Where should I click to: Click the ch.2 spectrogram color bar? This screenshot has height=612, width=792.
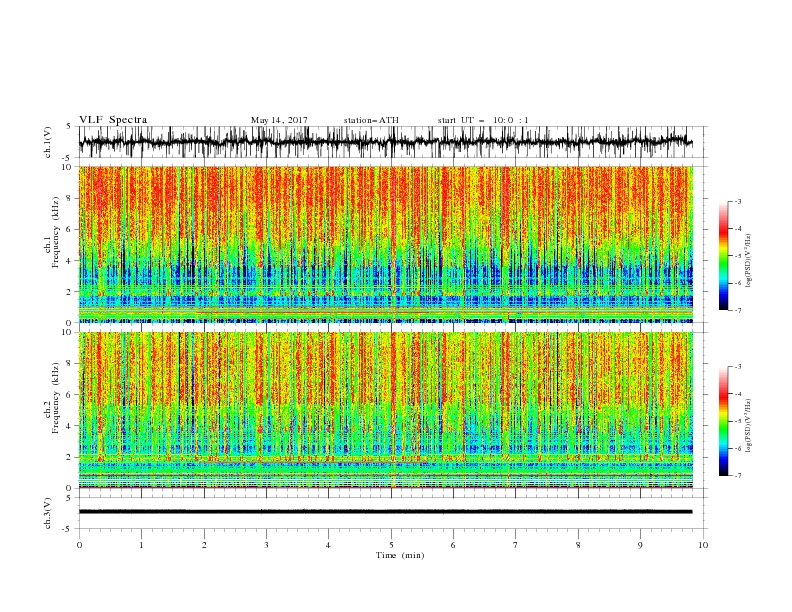(x=723, y=421)
